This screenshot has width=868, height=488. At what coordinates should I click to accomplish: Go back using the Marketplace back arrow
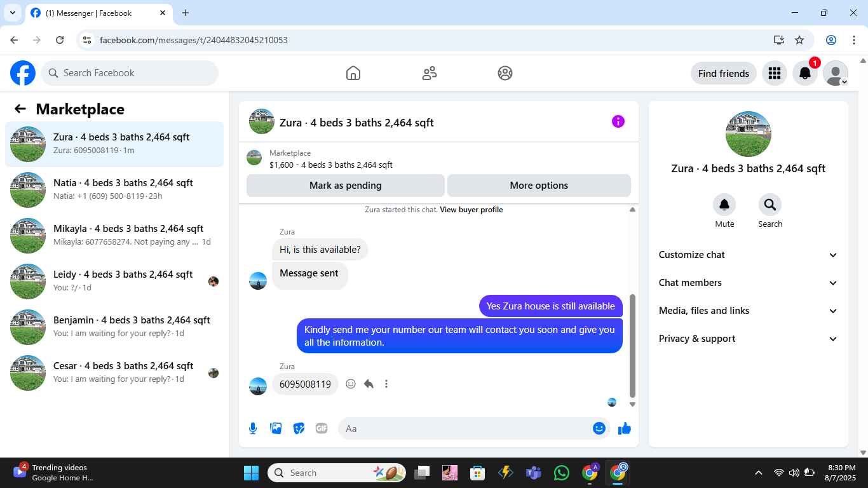[x=20, y=109]
